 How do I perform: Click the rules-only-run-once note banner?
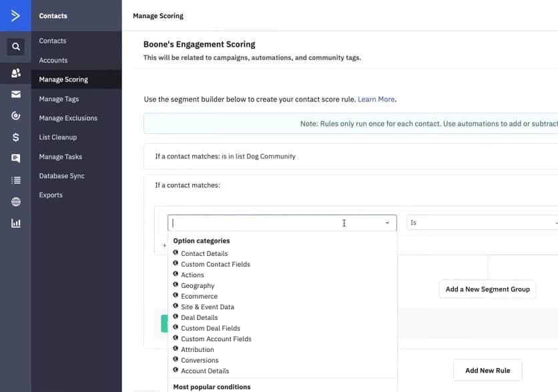(350, 124)
